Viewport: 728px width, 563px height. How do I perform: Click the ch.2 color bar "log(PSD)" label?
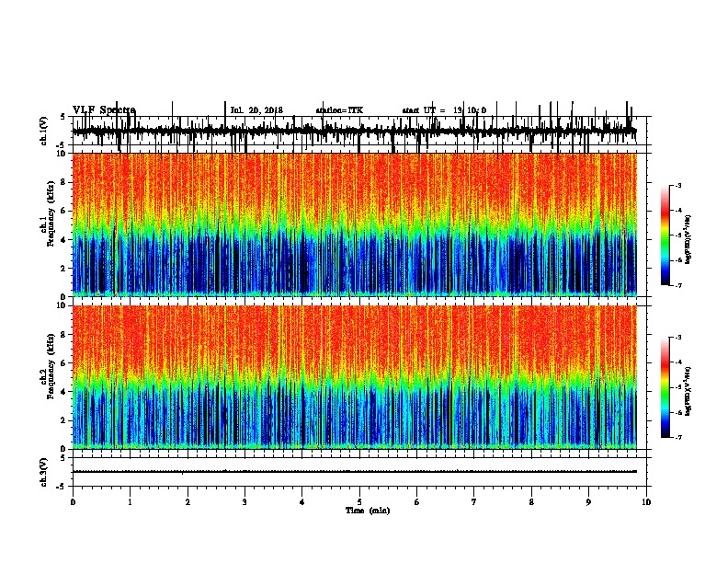pos(688,391)
